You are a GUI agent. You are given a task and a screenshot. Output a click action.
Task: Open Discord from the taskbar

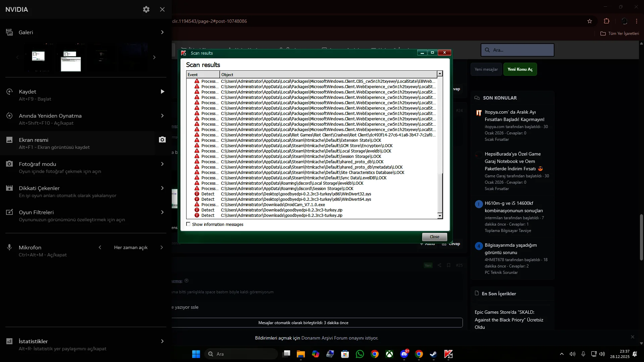click(404, 354)
